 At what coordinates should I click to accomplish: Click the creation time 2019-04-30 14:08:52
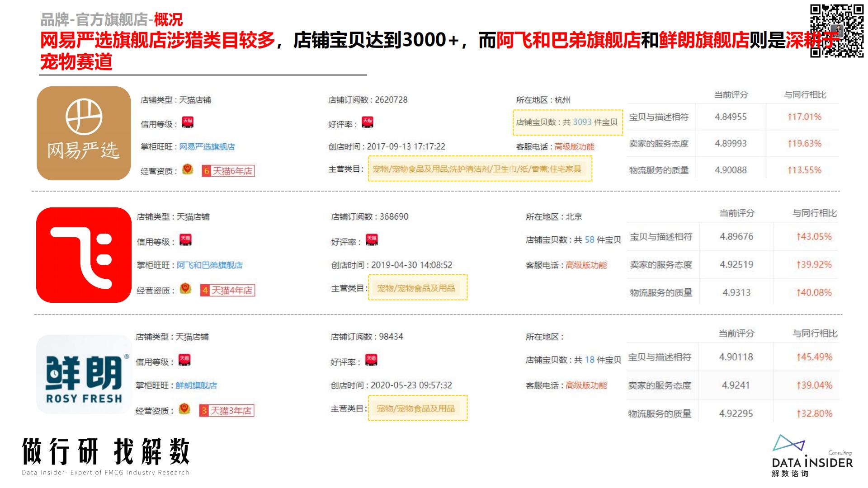412,265
